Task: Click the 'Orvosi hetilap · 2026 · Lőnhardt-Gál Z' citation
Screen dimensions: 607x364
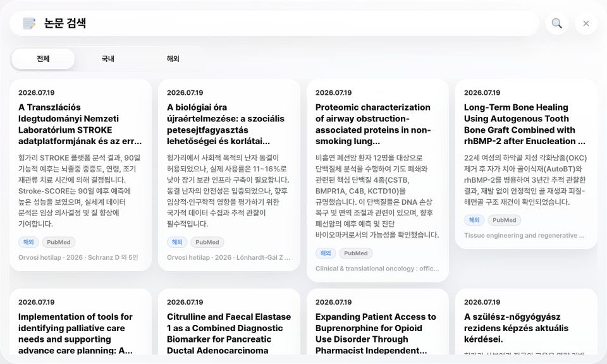Action: tap(228, 257)
